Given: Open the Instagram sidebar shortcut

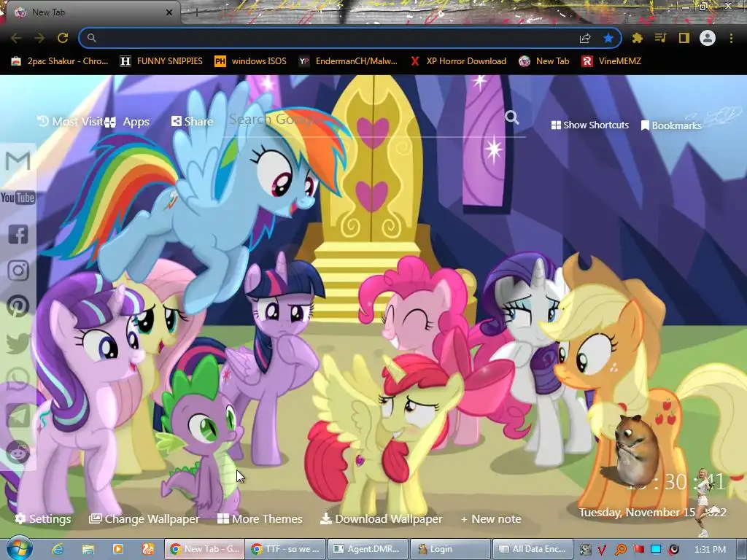Looking at the screenshot, I should coord(18,271).
